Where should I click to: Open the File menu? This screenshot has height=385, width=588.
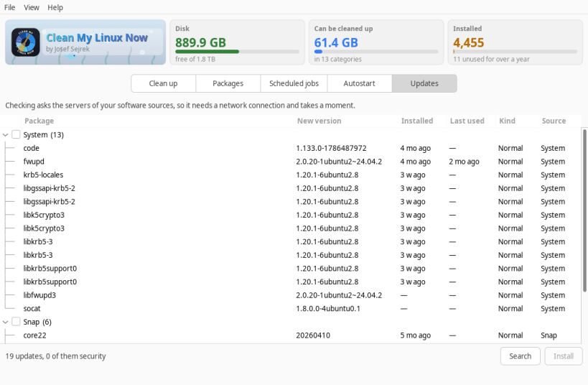click(x=10, y=7)
